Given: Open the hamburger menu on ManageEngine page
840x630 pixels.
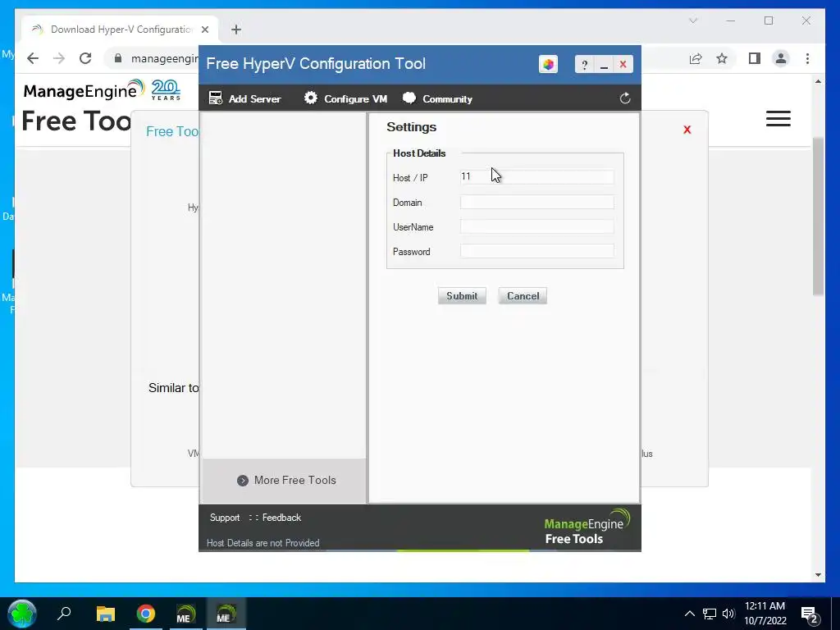Looking at the screenshot, I should pyautogui.click(x=778, y=118).
